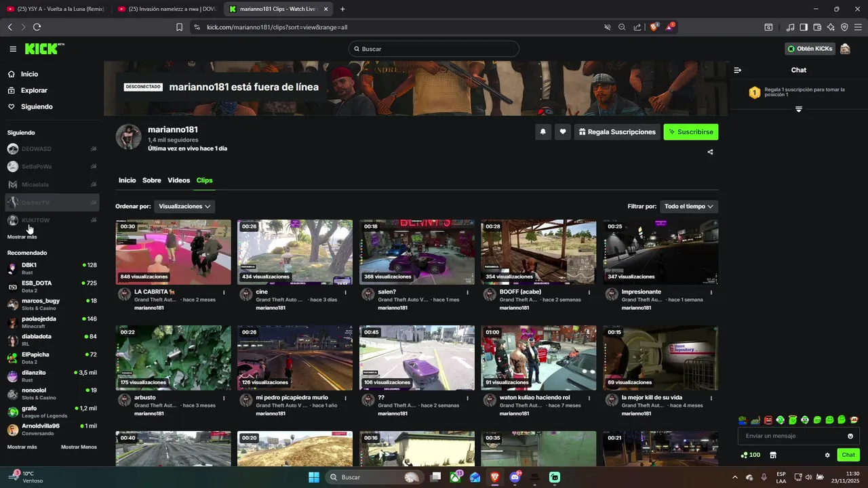
Task: Play the Impresionante clip thumbnail
Action: [660, 251]
